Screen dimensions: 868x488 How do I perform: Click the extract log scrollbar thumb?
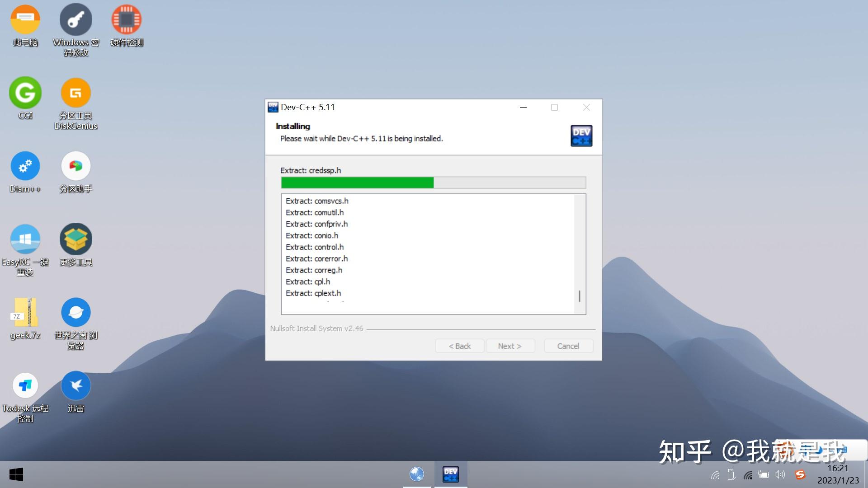pos(580,296)
